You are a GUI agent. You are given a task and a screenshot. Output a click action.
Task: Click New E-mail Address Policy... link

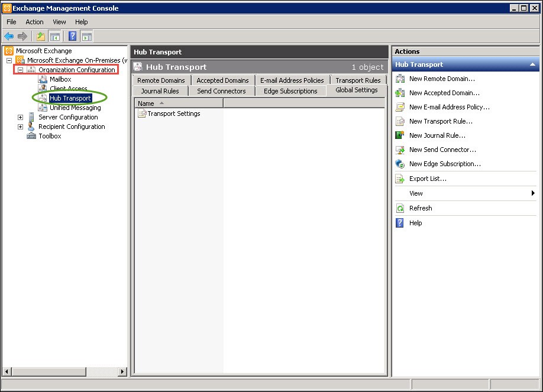pos(450,107)
